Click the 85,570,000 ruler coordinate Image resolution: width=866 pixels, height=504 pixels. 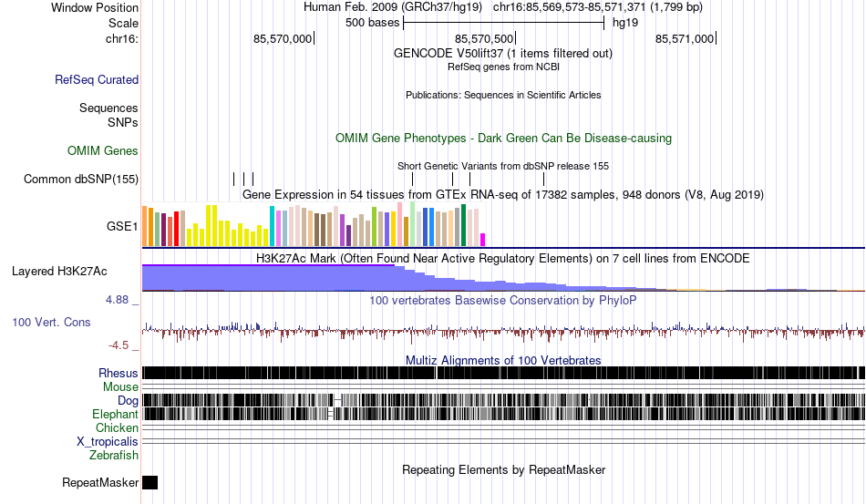[x=283, y=38]
